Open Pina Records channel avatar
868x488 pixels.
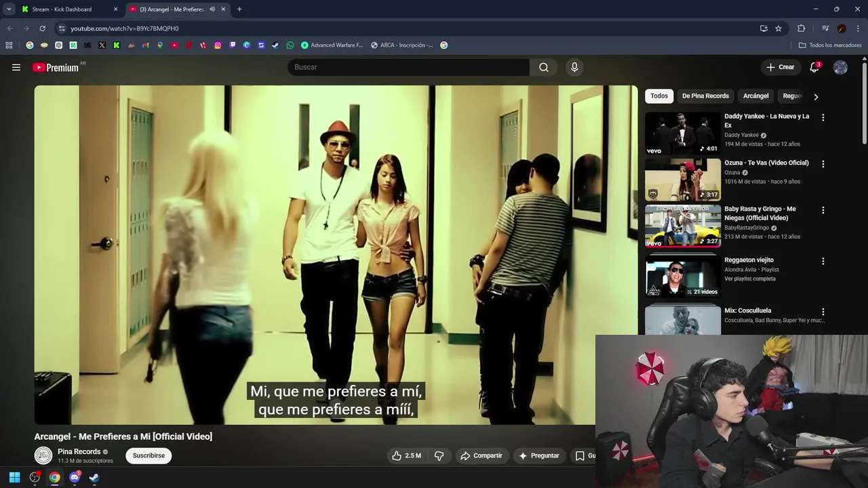coord(43,455)
